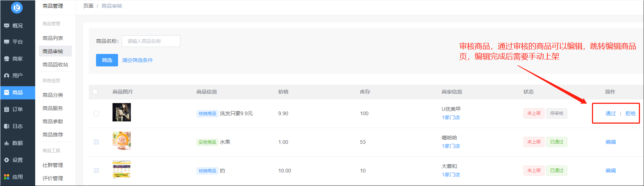This screenshot has height=186, width=644.
Task: Open the 设置 settings gear icon
Action: click(7, 160)
